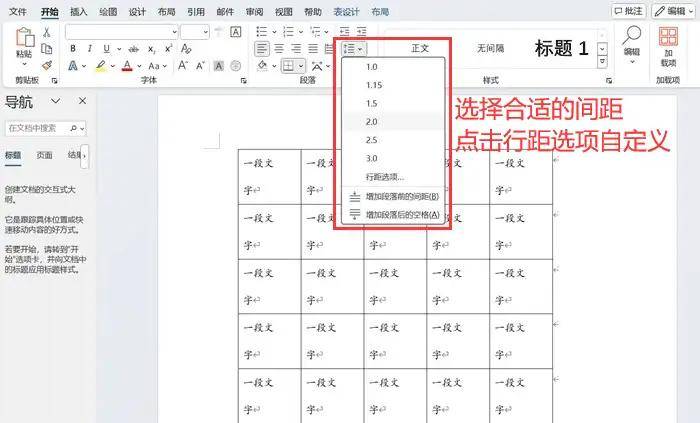Switch to the 表设计 ribbon tab
The image size is (700, 423).
pos(346,12)
